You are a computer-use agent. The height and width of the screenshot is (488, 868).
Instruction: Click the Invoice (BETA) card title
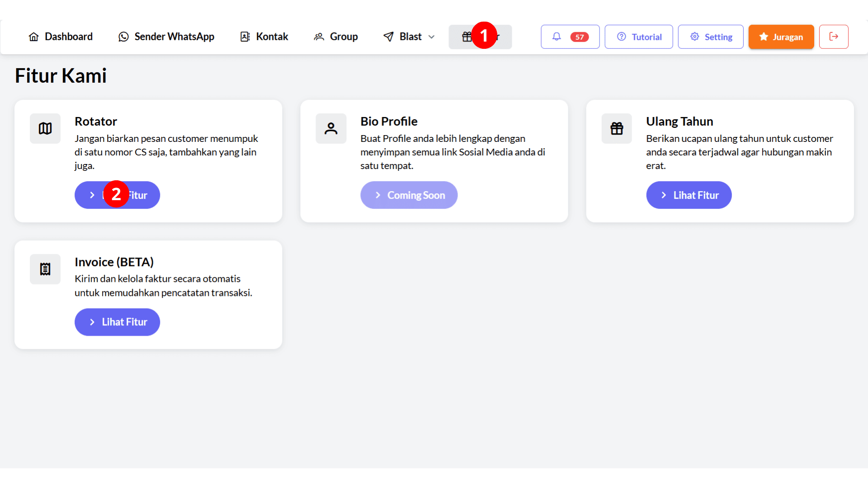[x=114, y=262]
